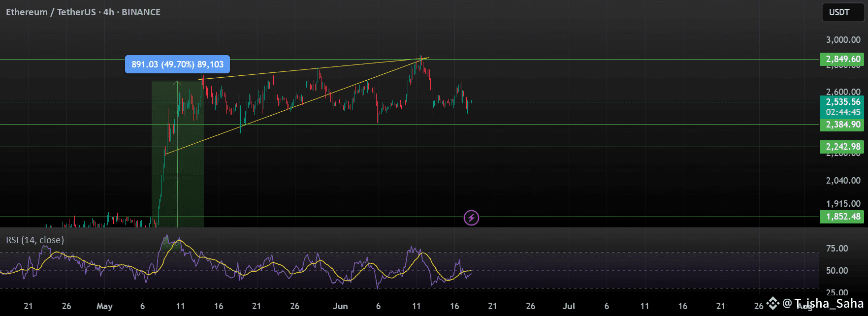This screenshot has height=316, width=868.
Task: Click the 02:44:45 candle countdown timer
Action: click(x=843, y=112)
